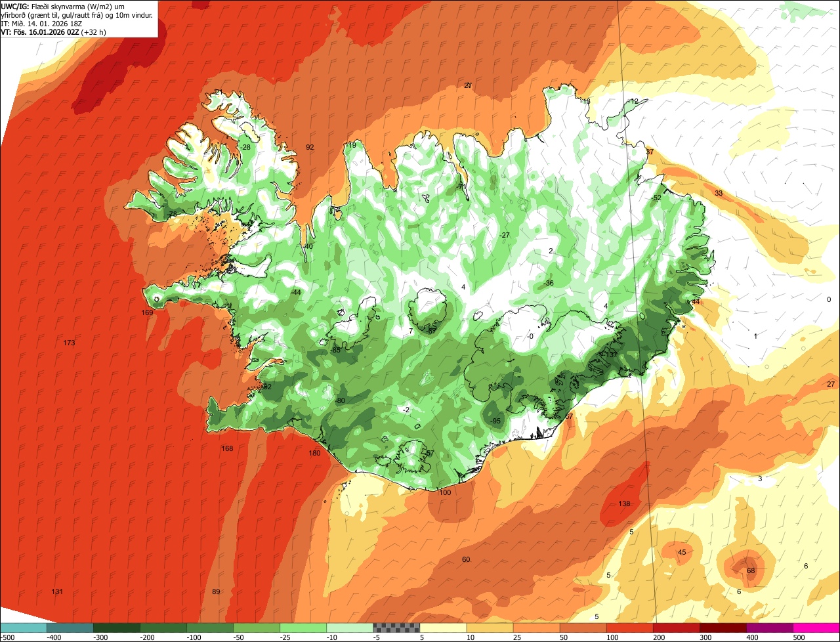Image resolution: width=840 pixels, height=642 pixels.
Task: Click the value 131 in the bottom-left ocean
Action: tap(57, 591)
